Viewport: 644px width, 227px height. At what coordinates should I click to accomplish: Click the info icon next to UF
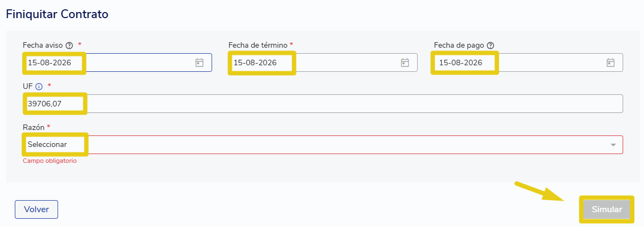click(39, 87)
